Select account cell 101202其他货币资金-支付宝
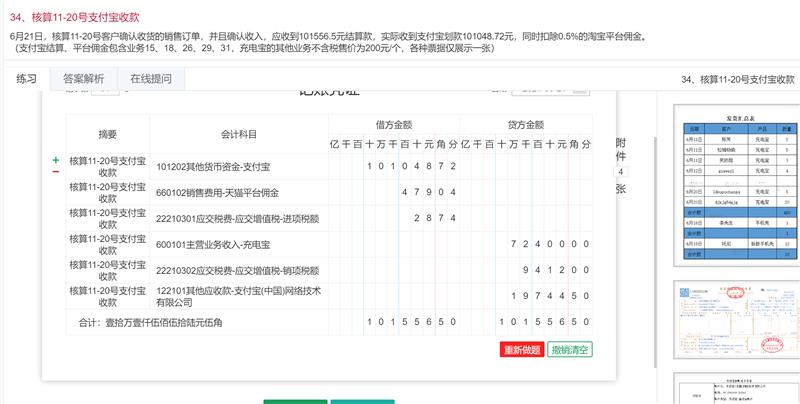Image resolution: width=800 pixels, height=404 pixels. click(x=235, y=166)
